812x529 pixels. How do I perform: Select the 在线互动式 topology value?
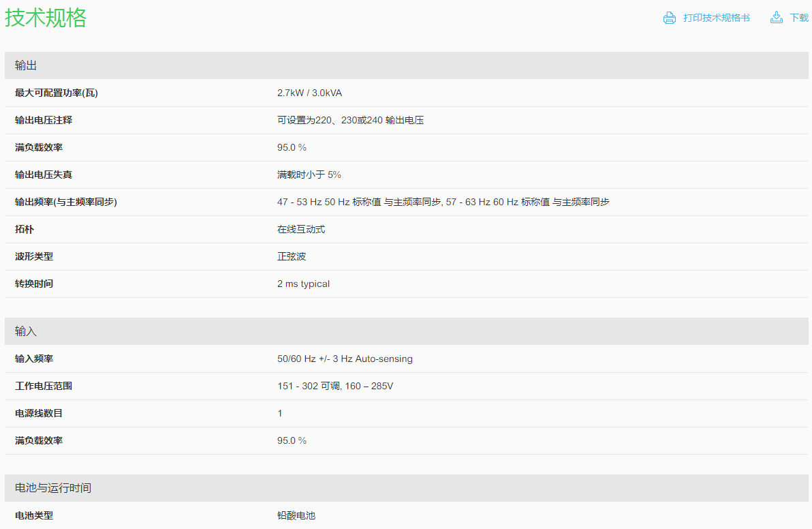[301, 229]
